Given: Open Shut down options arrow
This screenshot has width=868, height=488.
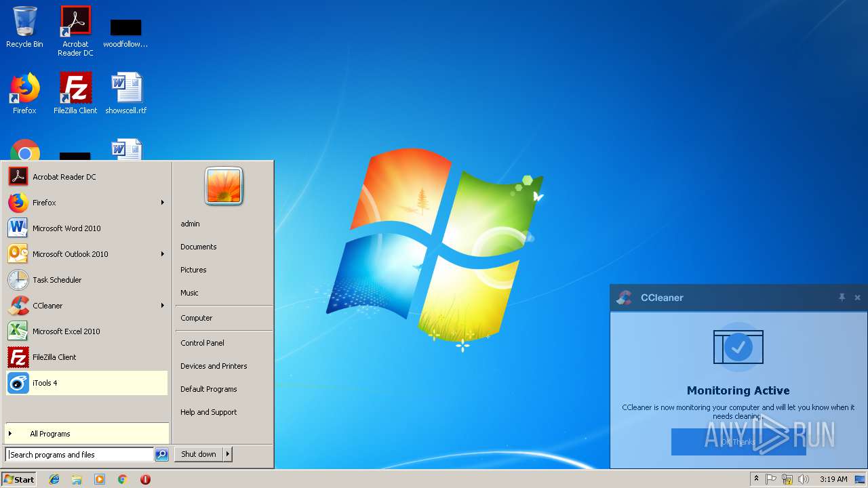Looking at the screenshot, I should tap(228, 454).
